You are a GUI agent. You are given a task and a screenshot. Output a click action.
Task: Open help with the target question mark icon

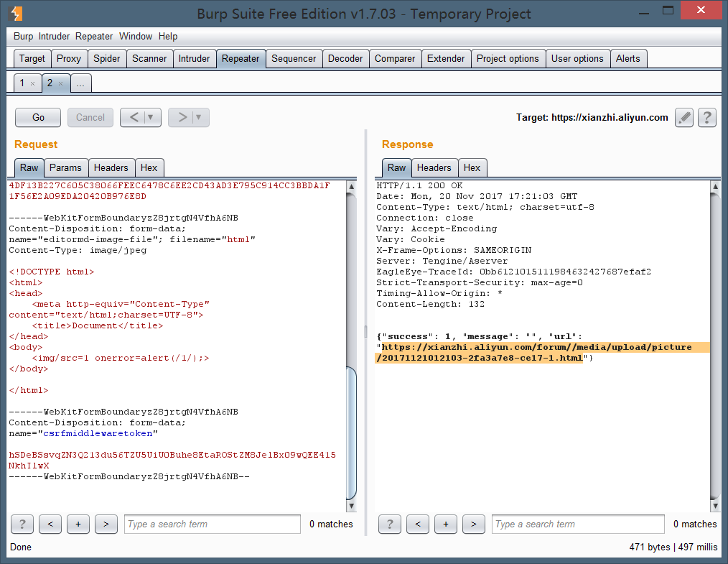pos(706,118)
